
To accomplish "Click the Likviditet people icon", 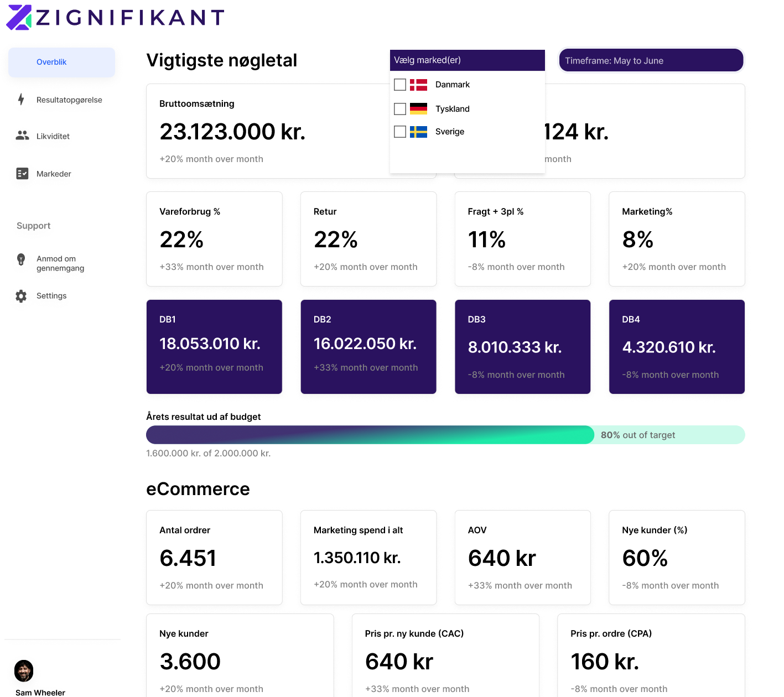I will click(22, 136).
